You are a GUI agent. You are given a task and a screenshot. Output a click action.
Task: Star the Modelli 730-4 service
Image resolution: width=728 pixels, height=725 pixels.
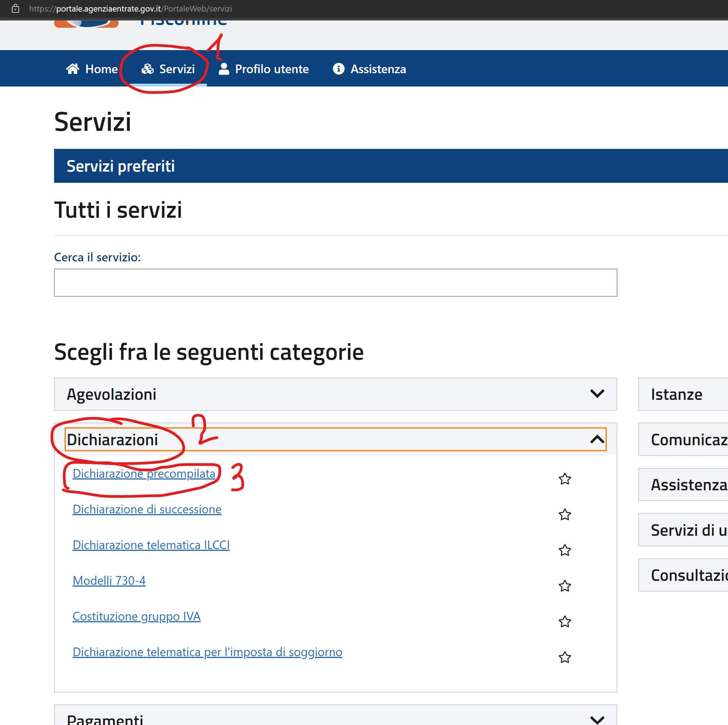(x=564, y=586)
